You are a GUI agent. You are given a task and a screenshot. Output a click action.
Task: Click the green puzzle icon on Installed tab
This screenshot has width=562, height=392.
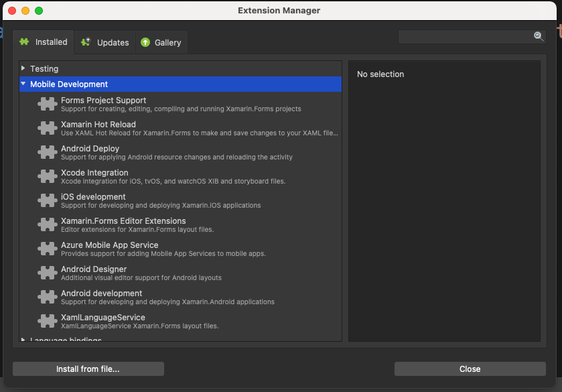tap(24, 42)
